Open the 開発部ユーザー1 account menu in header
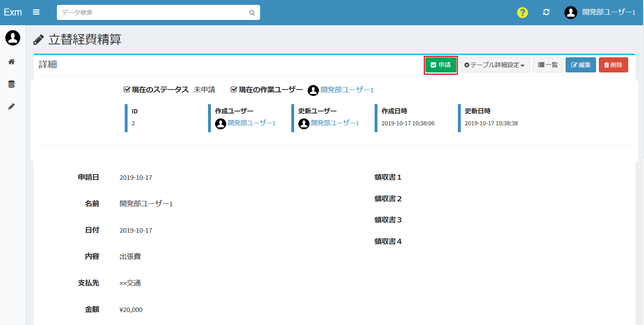 [x=600, y=12]
